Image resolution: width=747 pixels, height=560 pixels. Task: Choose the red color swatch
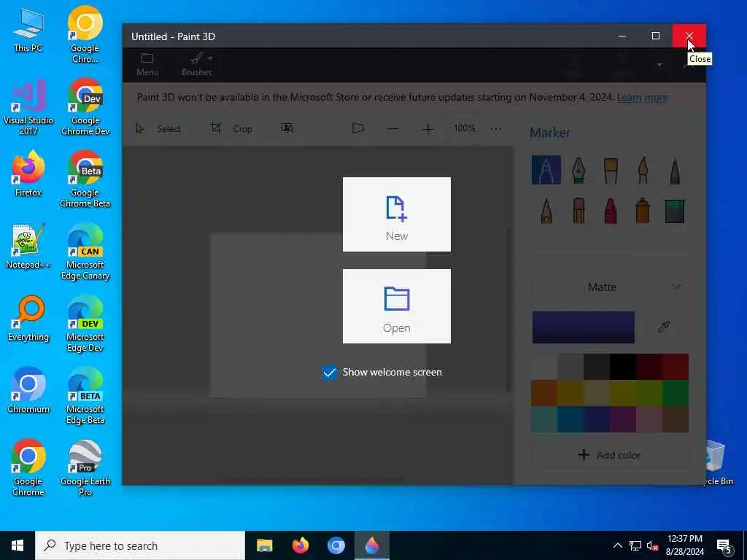(676, 366)
